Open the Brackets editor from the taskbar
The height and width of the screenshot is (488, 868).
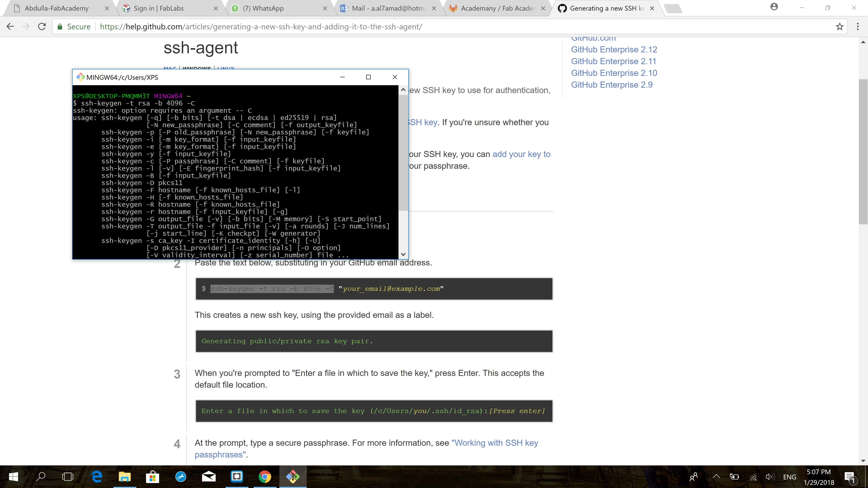(237, 476)
